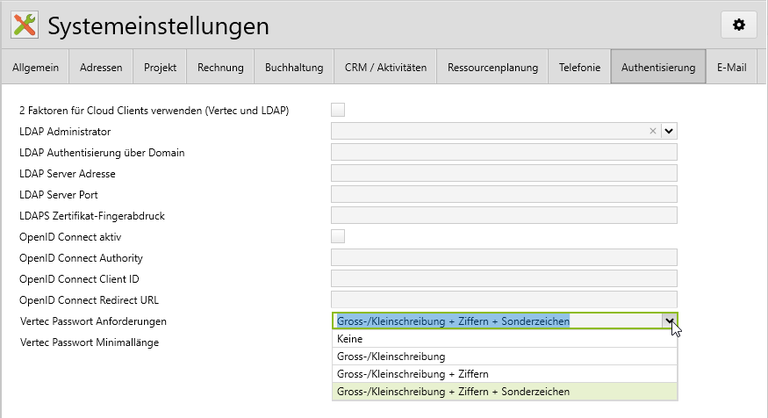Click the OpenID Connect Authority field

coord(504,257)
